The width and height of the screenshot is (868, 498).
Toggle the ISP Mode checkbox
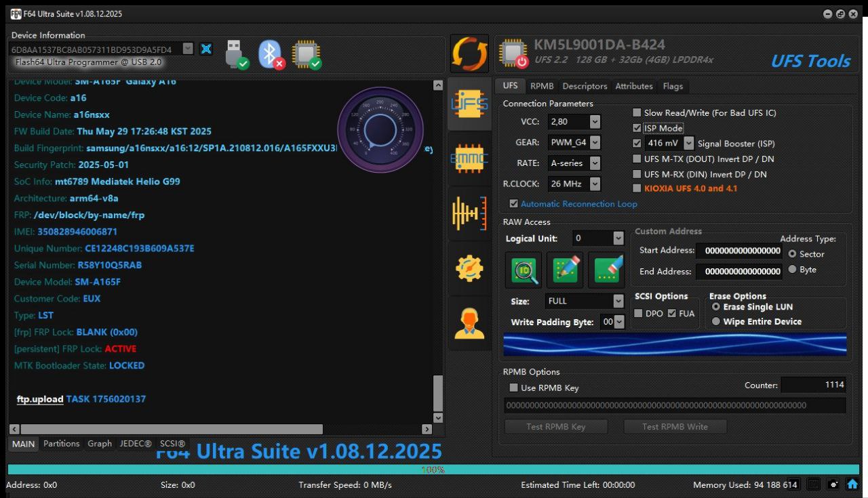tap(637, 128)
